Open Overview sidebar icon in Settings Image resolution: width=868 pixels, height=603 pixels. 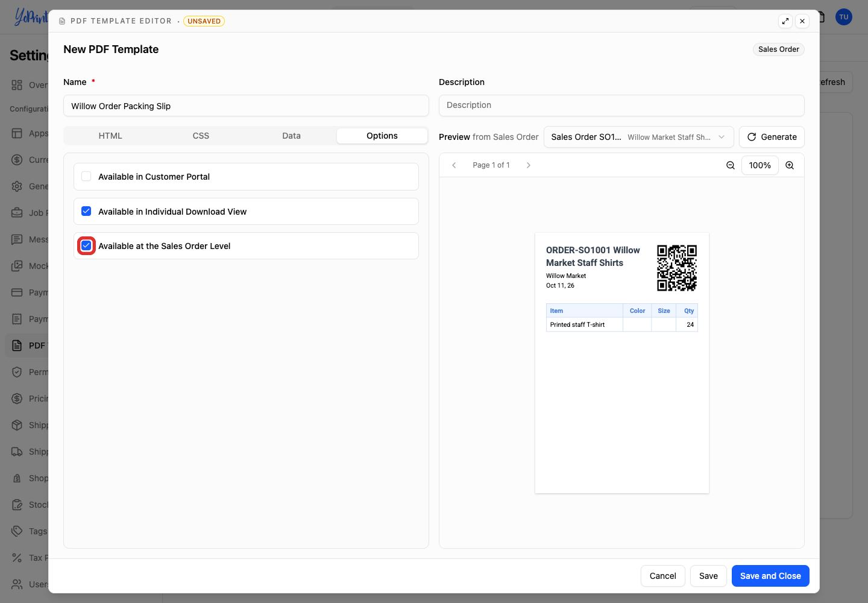17,85
